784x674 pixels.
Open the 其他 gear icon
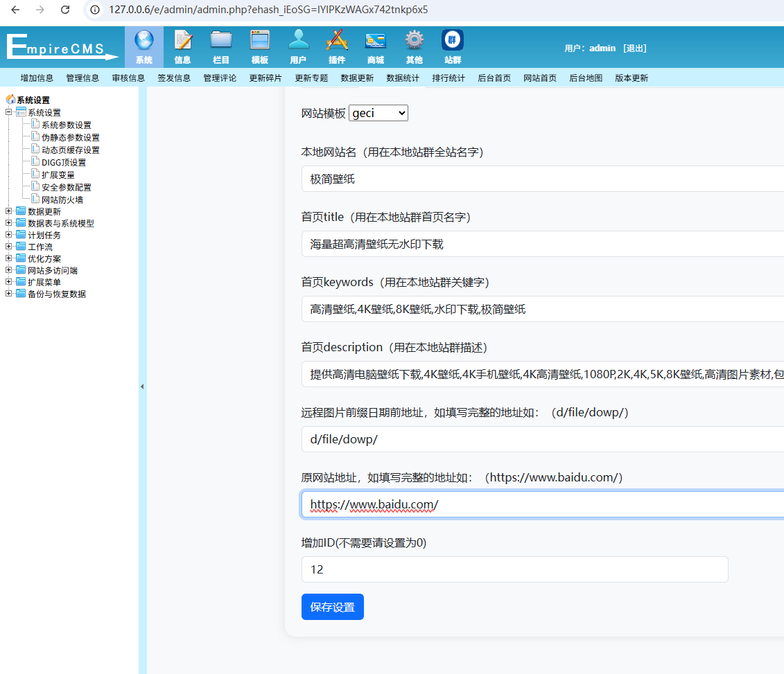pos(414,40)
